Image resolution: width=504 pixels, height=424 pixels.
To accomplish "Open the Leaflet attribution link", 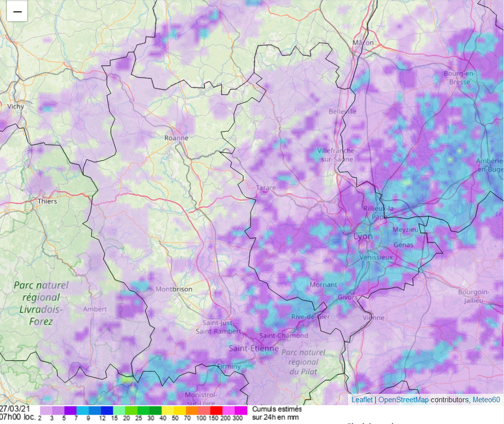I will tap(362, 400).
